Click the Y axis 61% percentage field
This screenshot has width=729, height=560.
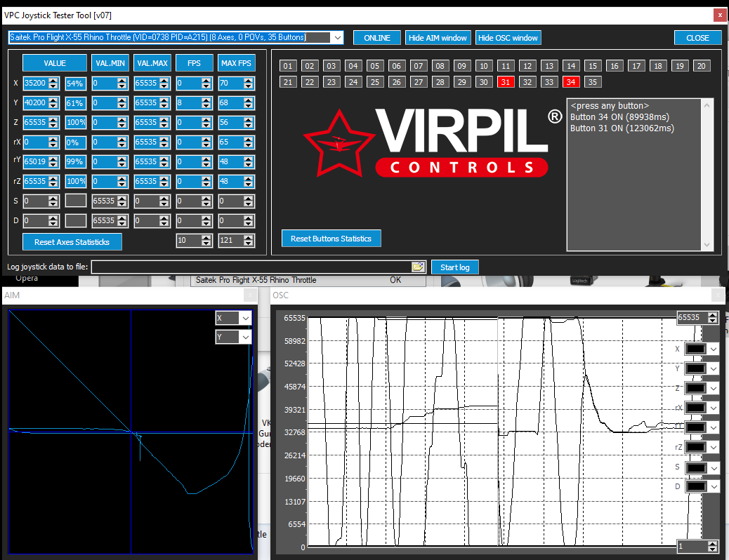coord(76,102)
